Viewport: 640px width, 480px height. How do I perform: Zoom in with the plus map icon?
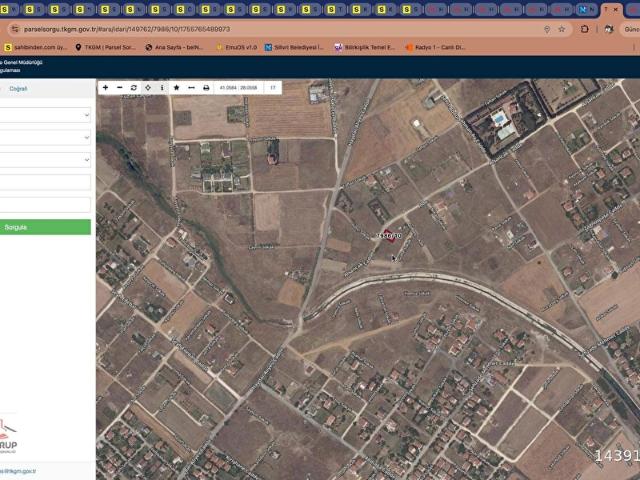[106, 88]
